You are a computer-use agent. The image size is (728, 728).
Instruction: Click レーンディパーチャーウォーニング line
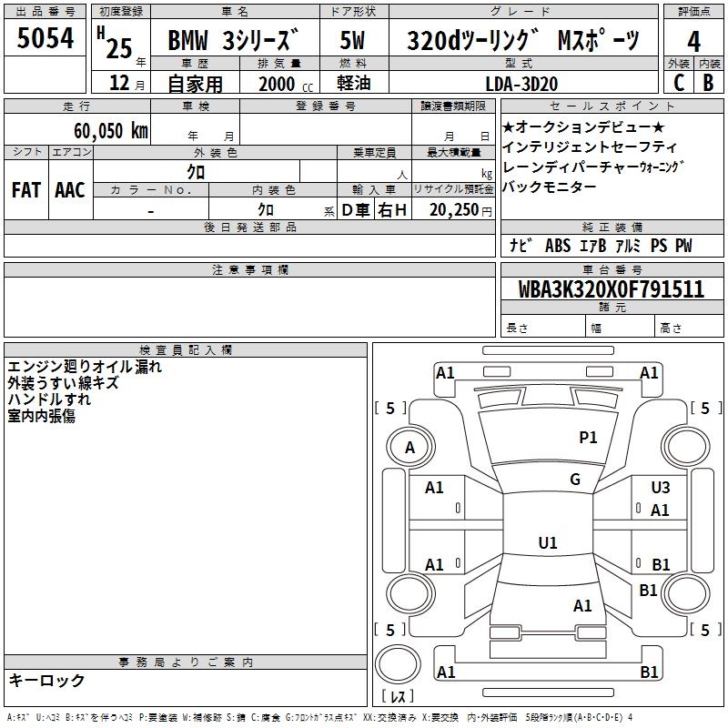[x=594, y=167]
